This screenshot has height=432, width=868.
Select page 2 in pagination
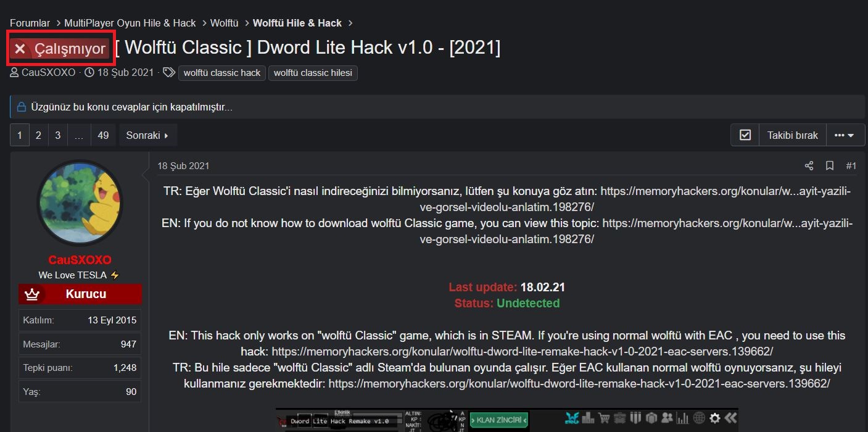[38, 135]
